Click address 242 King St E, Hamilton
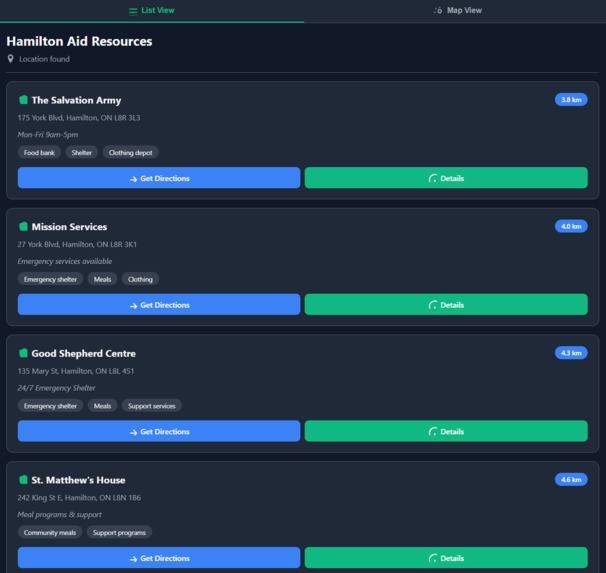The image size is (606, 573). click(x=79, y=498)
